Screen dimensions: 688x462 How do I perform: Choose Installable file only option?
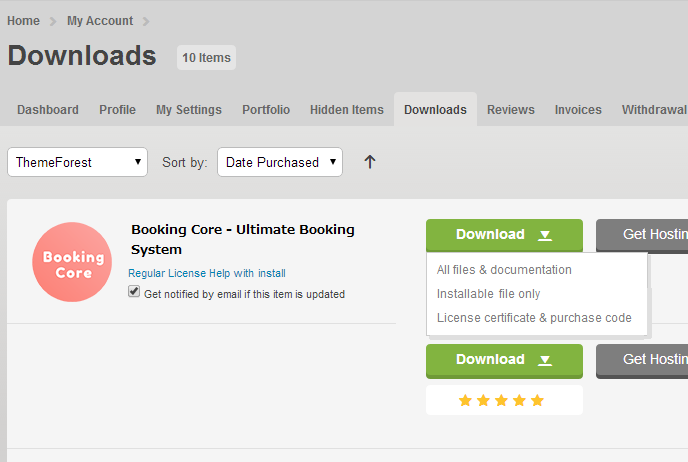[488, 294]
